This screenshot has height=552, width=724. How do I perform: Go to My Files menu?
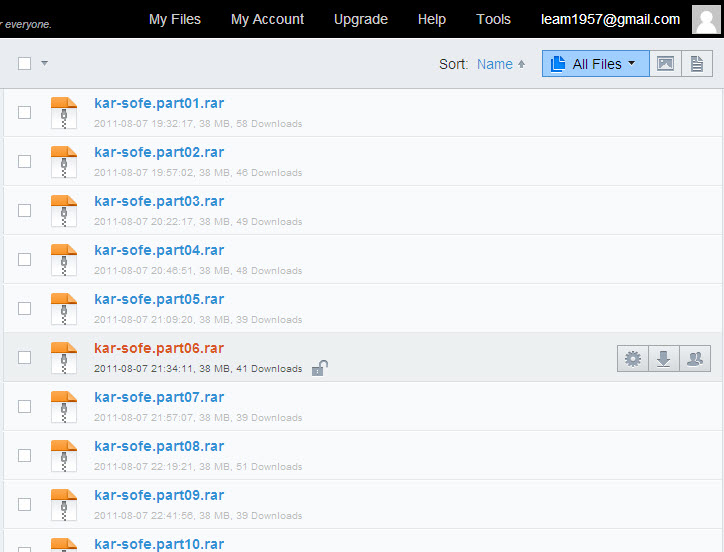coord(175,19)
